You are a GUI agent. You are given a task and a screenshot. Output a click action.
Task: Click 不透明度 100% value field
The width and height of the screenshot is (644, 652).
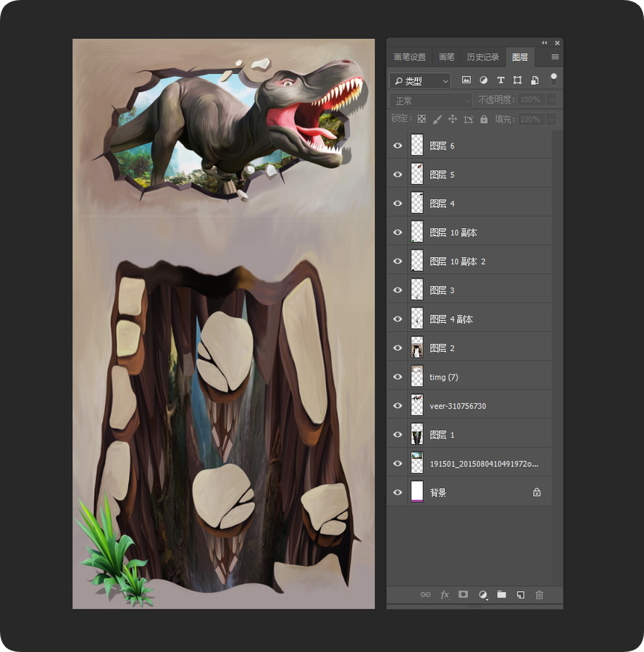pos(532,100)
